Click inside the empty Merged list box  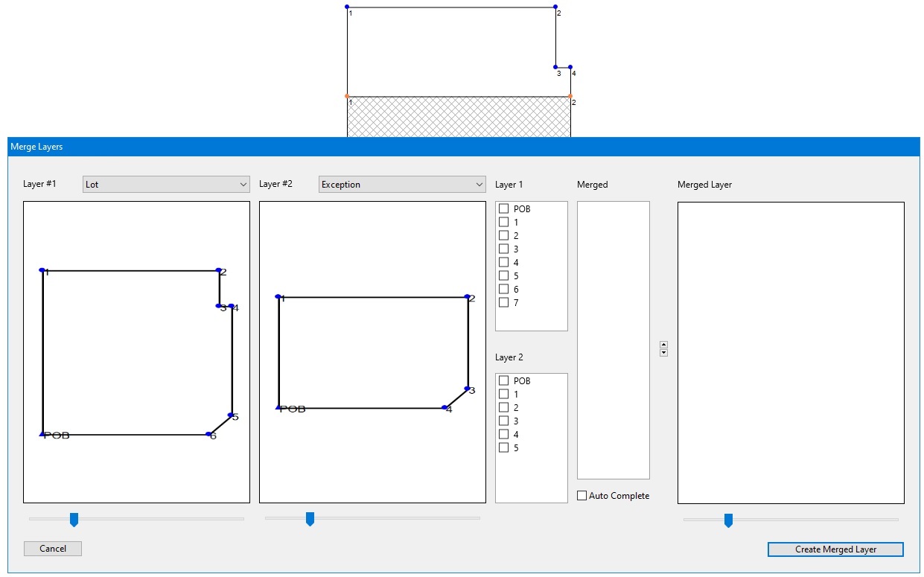pyautogui.click(x=613, y=339)
